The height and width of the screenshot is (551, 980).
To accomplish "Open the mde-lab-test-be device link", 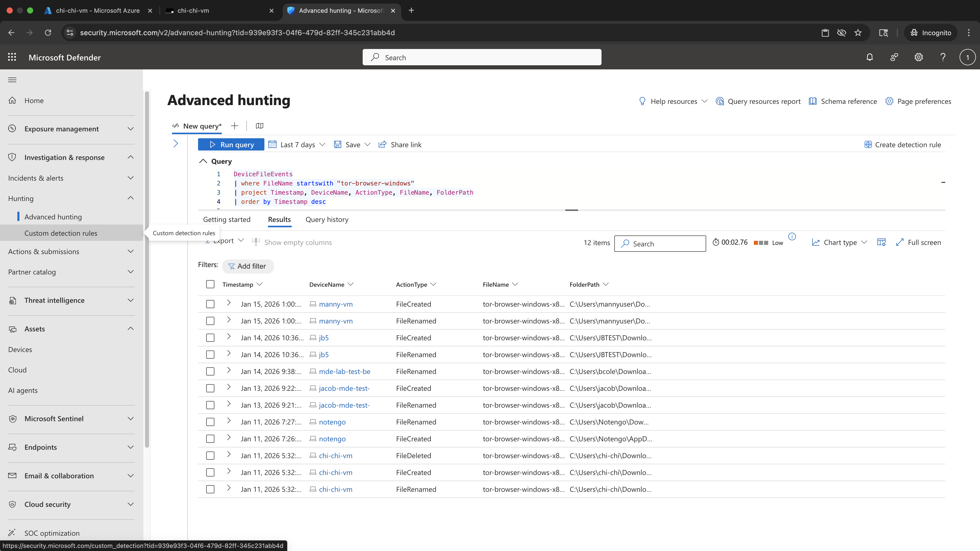I will point(344,371).
